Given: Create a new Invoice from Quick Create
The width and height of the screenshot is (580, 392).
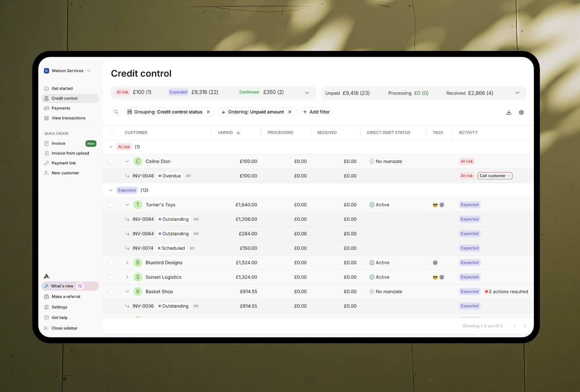Looking at the screenshot, I should (x=58, y=144).
